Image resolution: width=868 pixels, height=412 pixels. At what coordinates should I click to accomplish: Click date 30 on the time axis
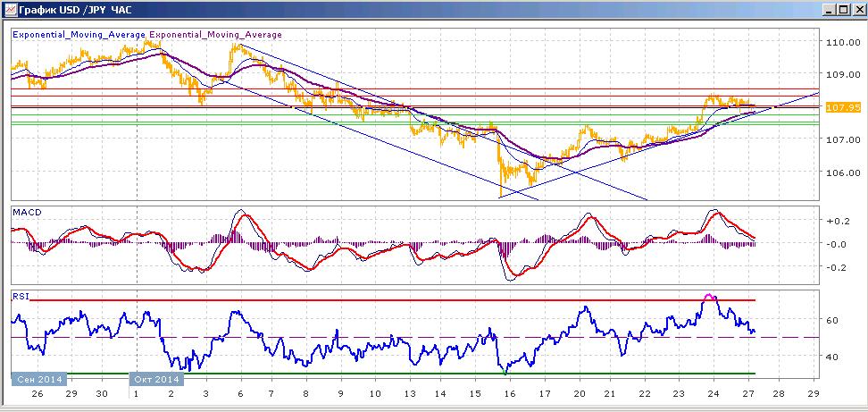click(x=101, y=394)
